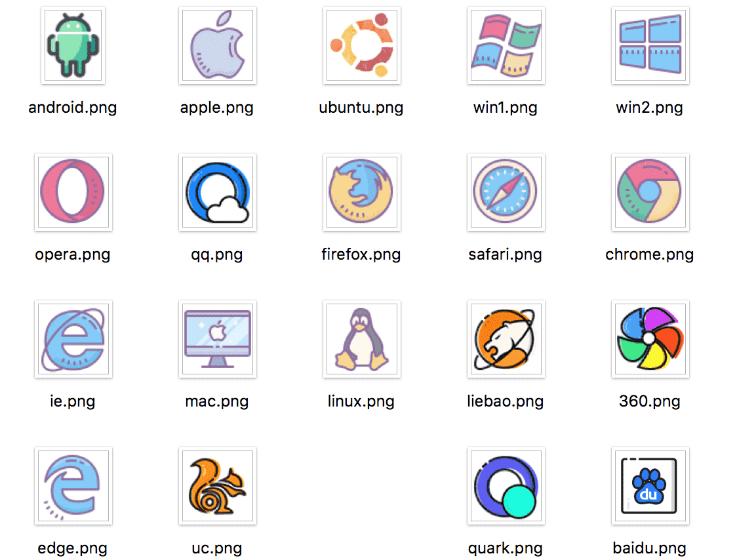Screen dimensions: 737x560
Task: Click the Mac monitor icon
Action: (217, 338)
